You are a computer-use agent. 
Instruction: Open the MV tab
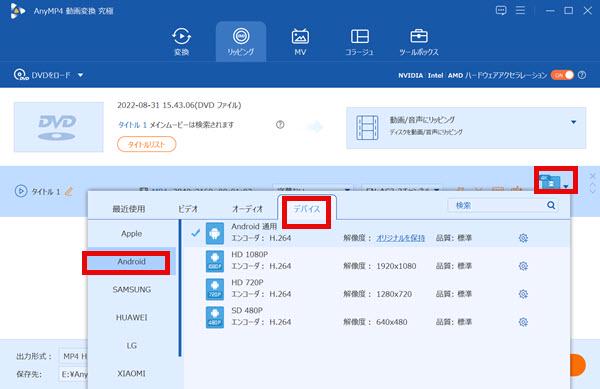point(300,41)
